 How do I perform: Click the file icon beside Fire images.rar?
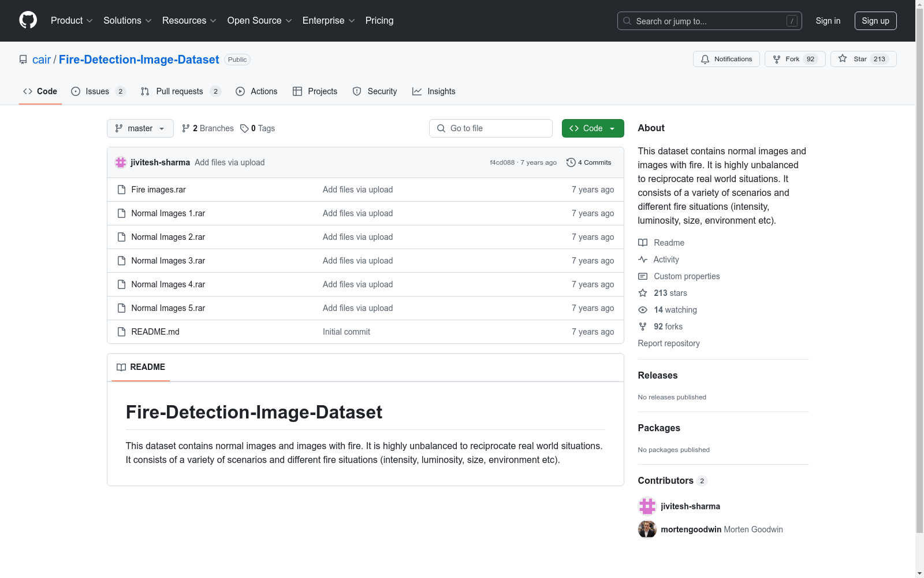tap(121, 190)
